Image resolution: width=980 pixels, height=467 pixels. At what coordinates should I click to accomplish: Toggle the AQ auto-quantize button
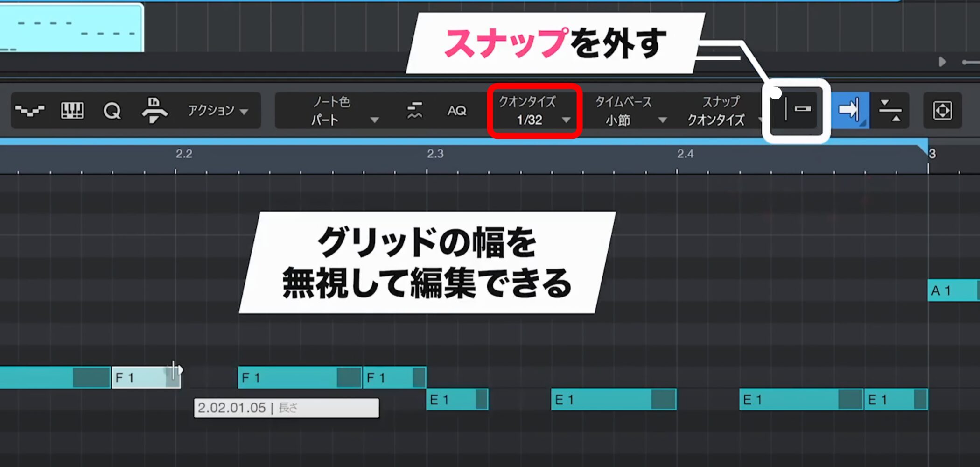click(x=456, y=111)
